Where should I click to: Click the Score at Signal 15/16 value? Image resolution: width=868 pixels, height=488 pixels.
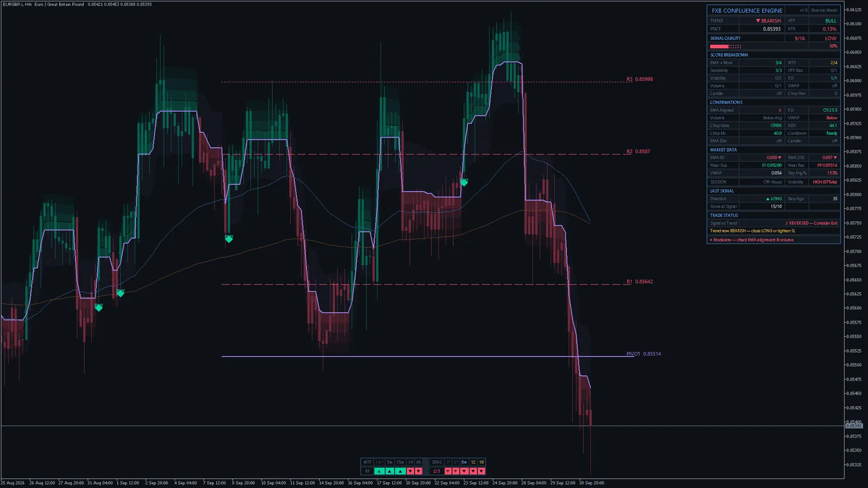[776, 207]
